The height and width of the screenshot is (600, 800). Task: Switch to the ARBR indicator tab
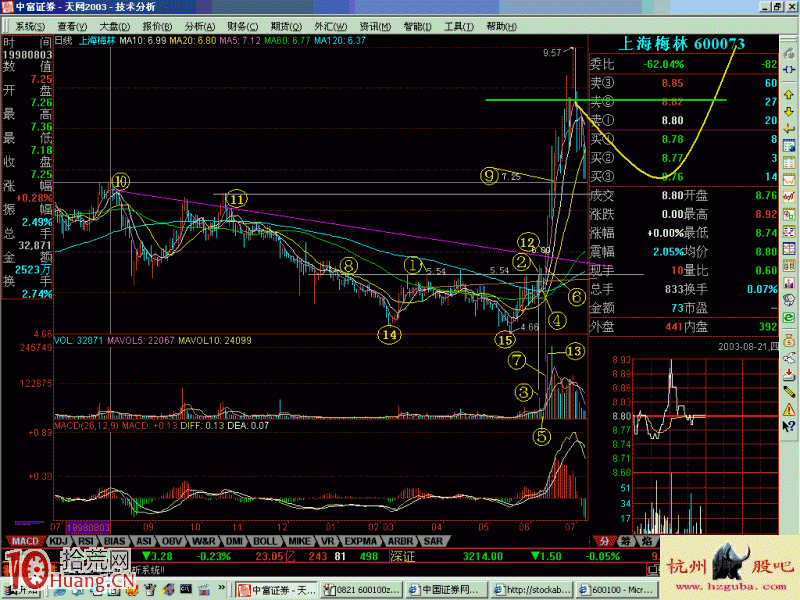401,541
